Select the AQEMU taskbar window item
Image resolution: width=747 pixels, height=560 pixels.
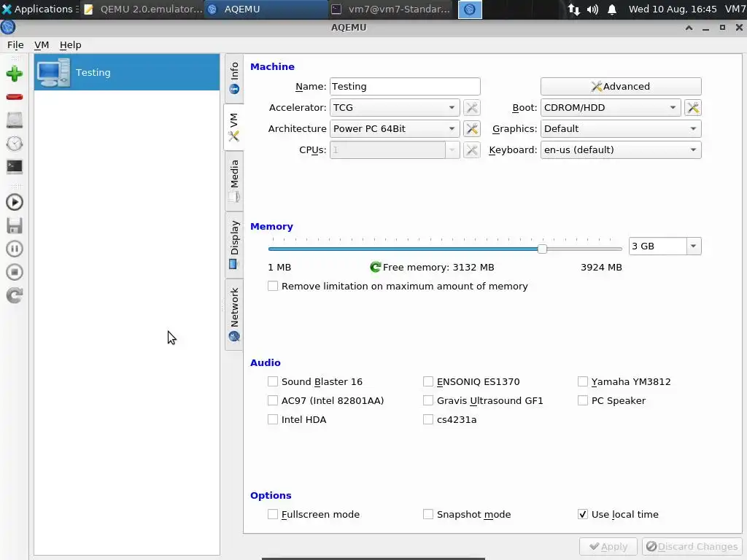point(266,9)
